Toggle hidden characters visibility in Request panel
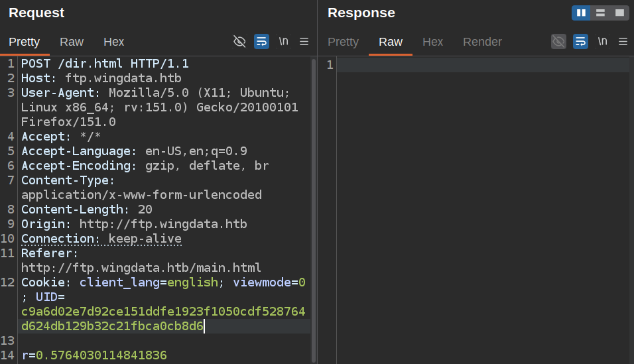 point(239,42)
